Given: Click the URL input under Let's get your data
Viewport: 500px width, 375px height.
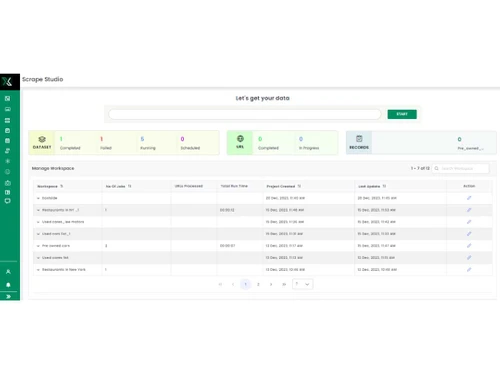Looking at the screenshot, I should 245,114.
